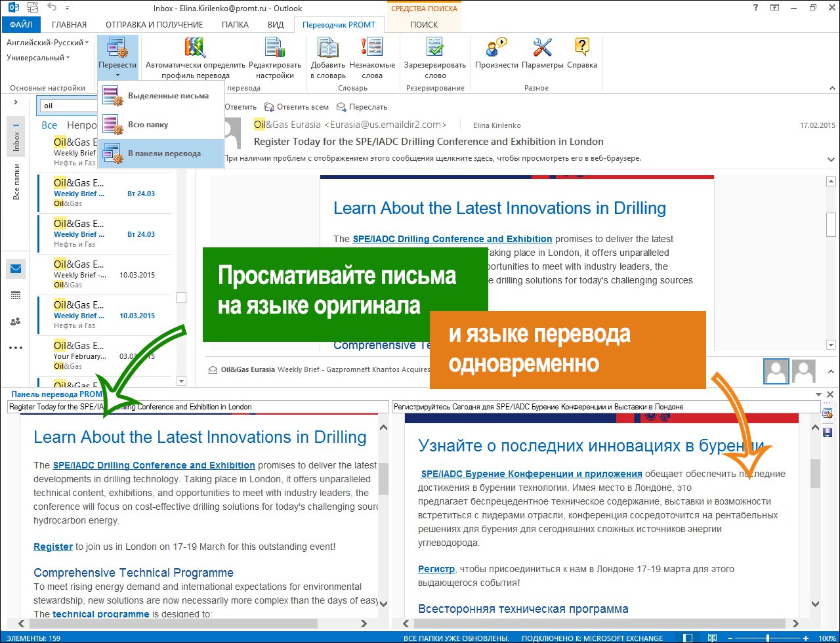The image size is (840, 643).
Task: Click the save diskette icon in the PROMT panel
Action: [828, 432]
